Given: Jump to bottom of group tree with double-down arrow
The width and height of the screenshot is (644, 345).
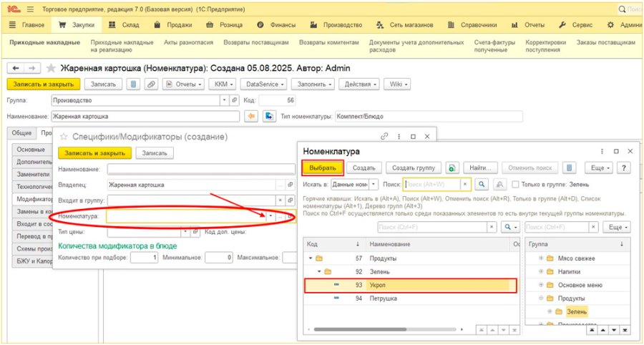Looking at the screenshot, I should pyautogui.click(x=625, y=330).
